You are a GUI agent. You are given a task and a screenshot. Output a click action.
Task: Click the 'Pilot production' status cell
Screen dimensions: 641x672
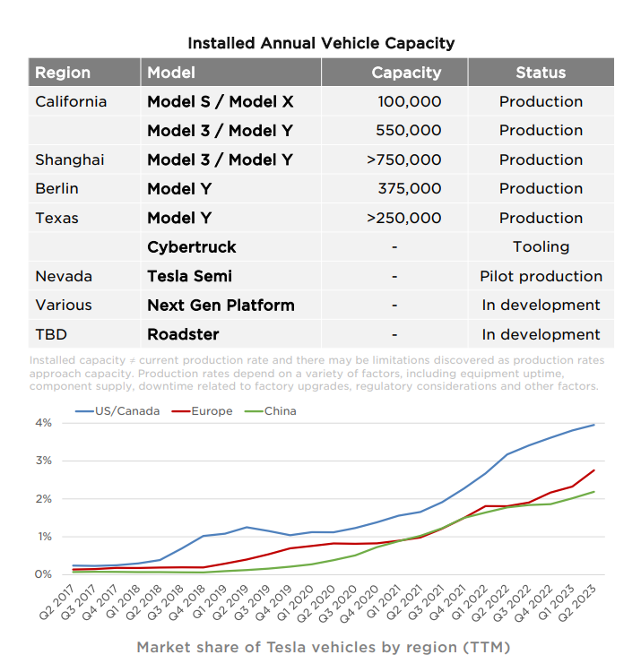(x=541, y=277)
